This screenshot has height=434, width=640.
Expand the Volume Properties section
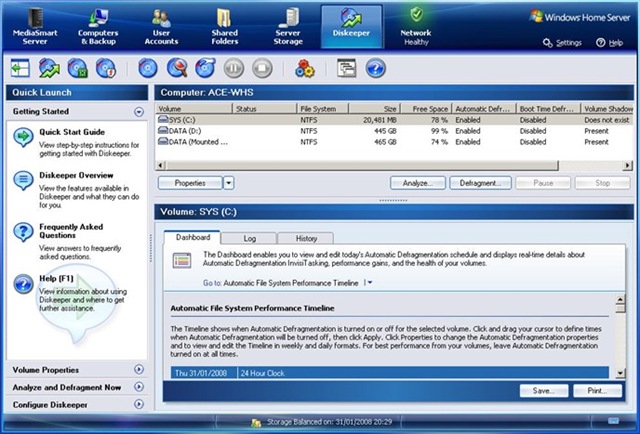click(139, 369)
